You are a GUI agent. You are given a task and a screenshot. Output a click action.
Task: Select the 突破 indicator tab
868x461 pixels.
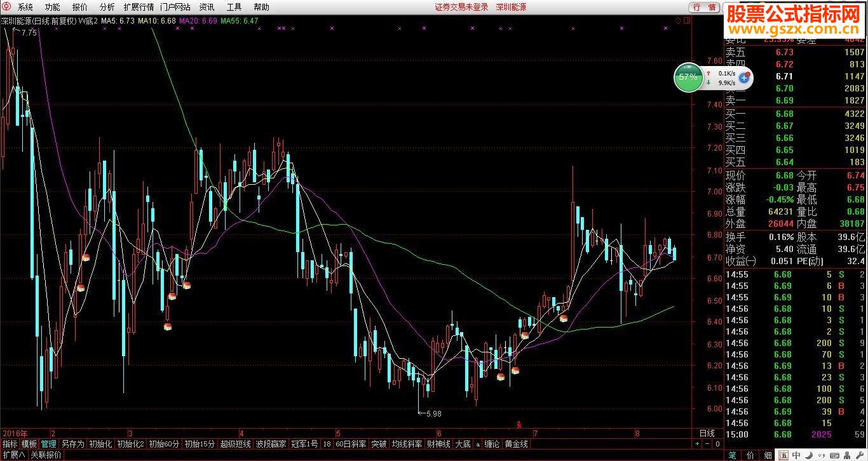pos(379,444)
